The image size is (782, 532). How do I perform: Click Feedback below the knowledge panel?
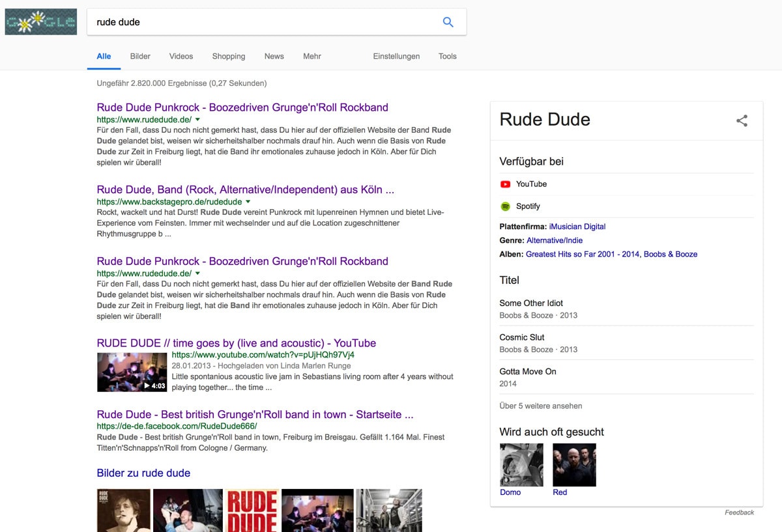[739, 512]
